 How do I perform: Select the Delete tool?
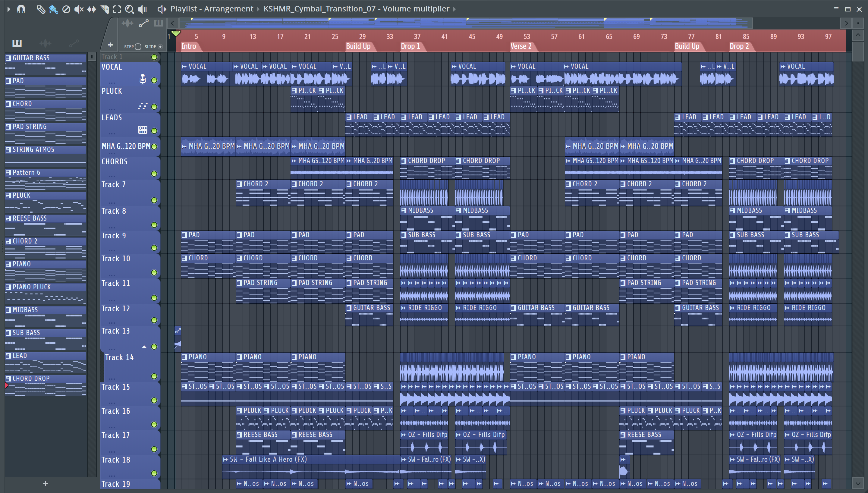tap(66, 9)
